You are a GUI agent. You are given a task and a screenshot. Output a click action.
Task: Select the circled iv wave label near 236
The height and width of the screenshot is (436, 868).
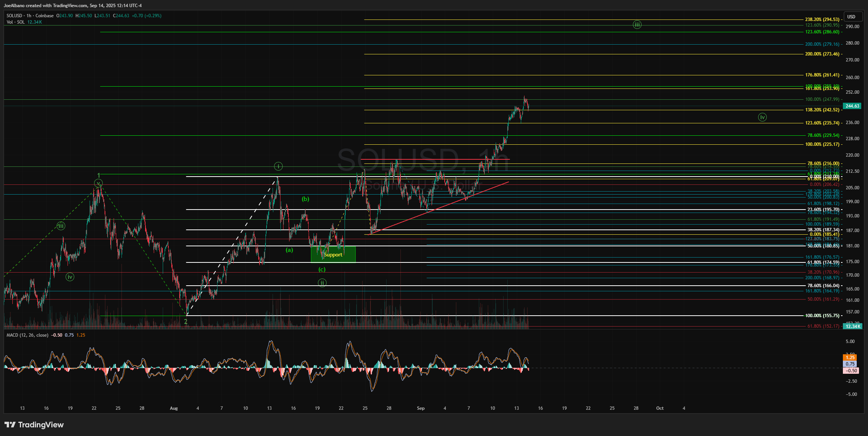coord(762,117)
